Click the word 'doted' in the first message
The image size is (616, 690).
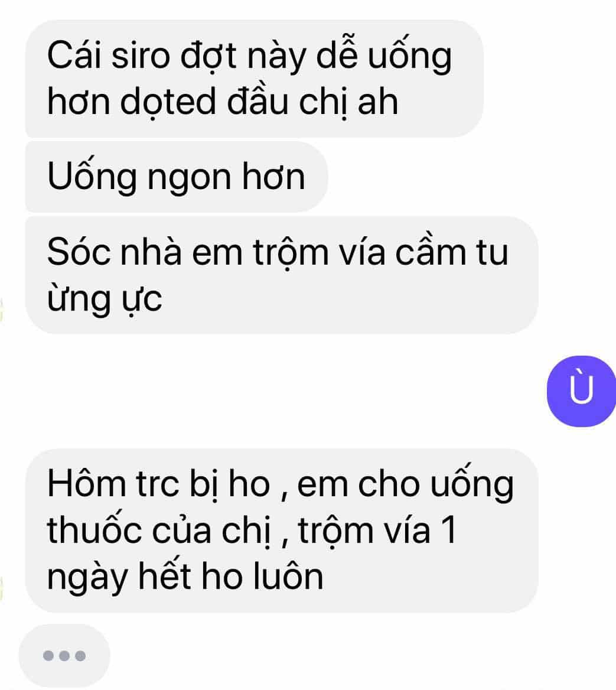[168, 102]
